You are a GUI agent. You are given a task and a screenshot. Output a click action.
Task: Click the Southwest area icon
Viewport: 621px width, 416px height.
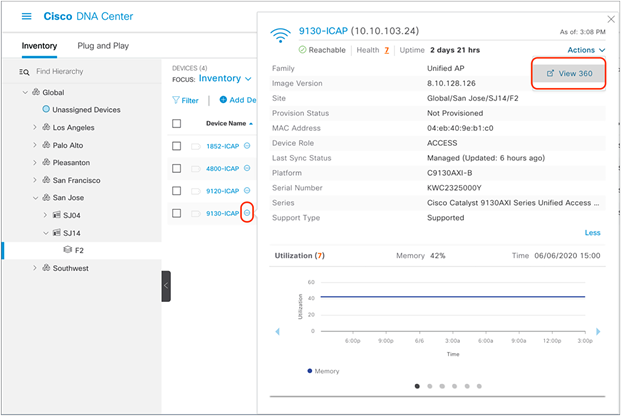[x=46, y=267]
